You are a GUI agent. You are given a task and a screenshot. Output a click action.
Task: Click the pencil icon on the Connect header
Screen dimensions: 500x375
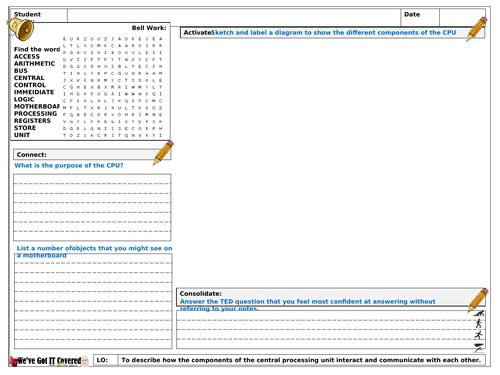click(x=163, y=153)
